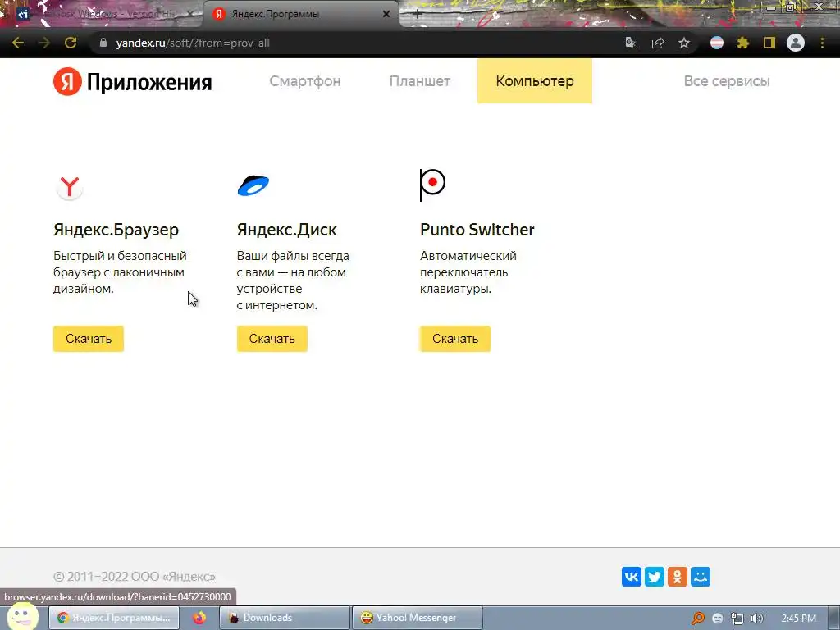Go back using the browser back arrow
This screenshot has height=630, width=840.
click(x=18, y=43)
